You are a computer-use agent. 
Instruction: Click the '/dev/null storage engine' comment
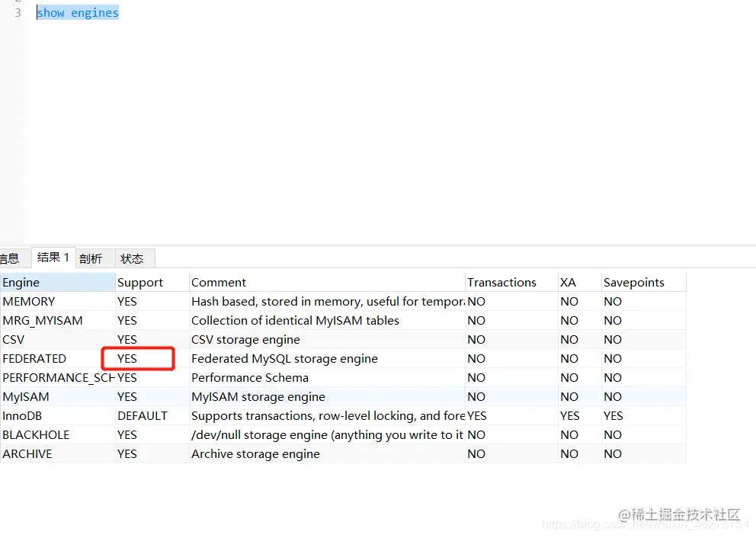[x=328, y=435]
